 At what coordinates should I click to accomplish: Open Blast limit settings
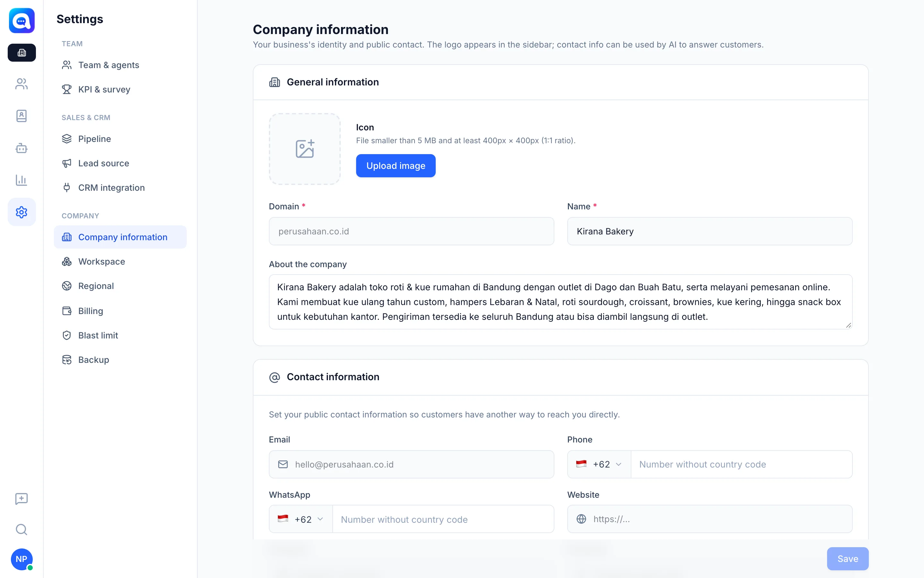(x=120, y=335)
